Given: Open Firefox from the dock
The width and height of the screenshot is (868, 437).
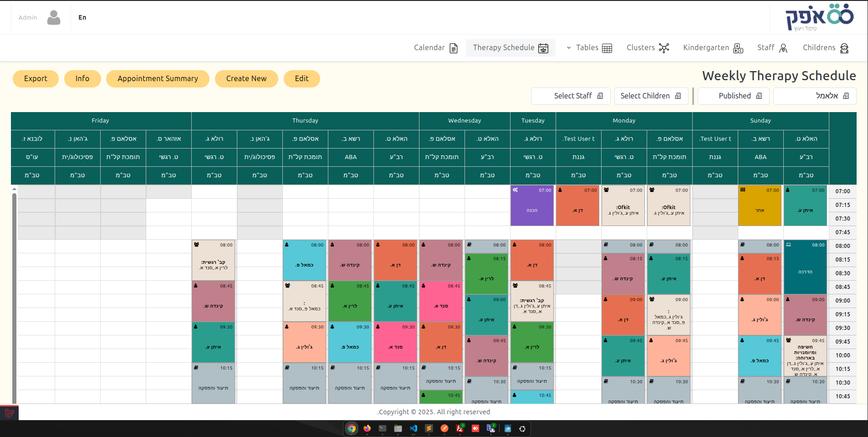Looking at the screenshot, I should (367, 428).
